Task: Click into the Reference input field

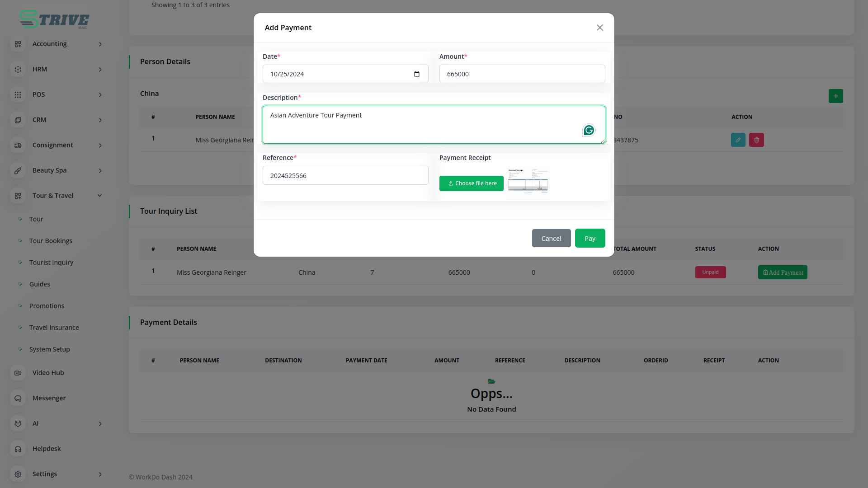Action: pos(345,176)
